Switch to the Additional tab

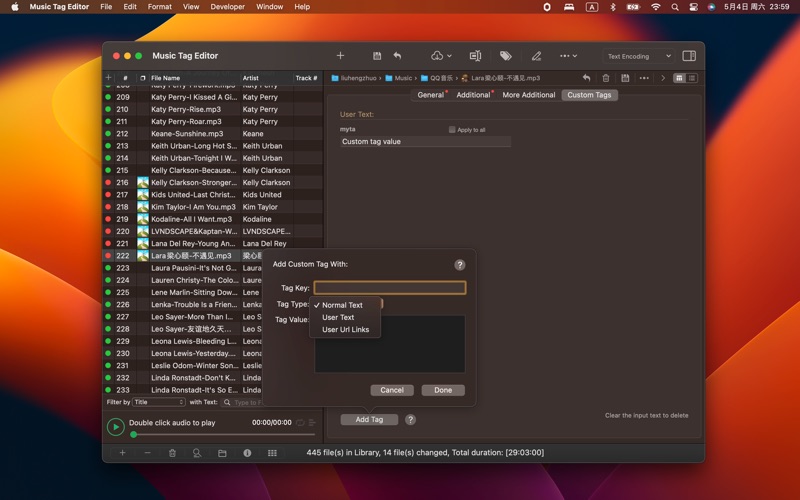(473, 95)
